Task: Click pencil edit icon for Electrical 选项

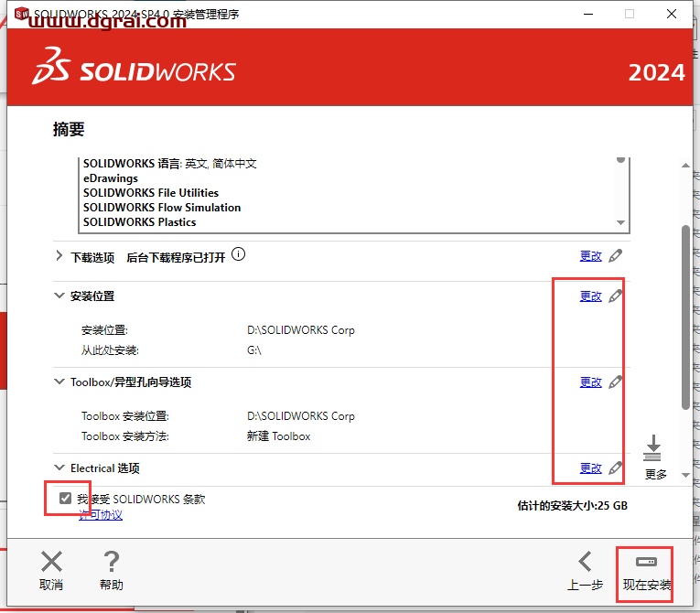Action: (616, 468)
